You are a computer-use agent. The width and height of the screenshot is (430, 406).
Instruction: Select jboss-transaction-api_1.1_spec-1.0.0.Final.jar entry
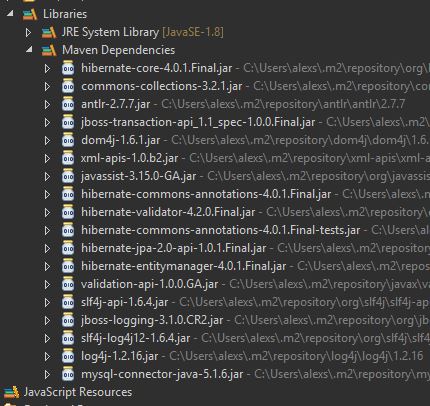(198, 122)
